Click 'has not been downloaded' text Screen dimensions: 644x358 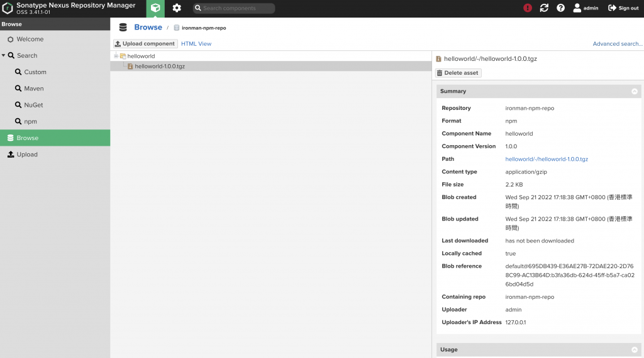click(539, 241)
